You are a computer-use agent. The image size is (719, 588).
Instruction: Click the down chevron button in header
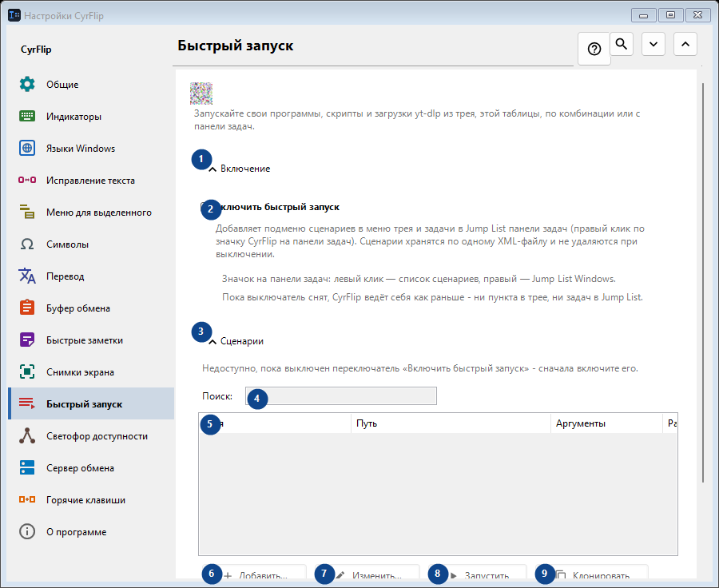pos(653,44)
